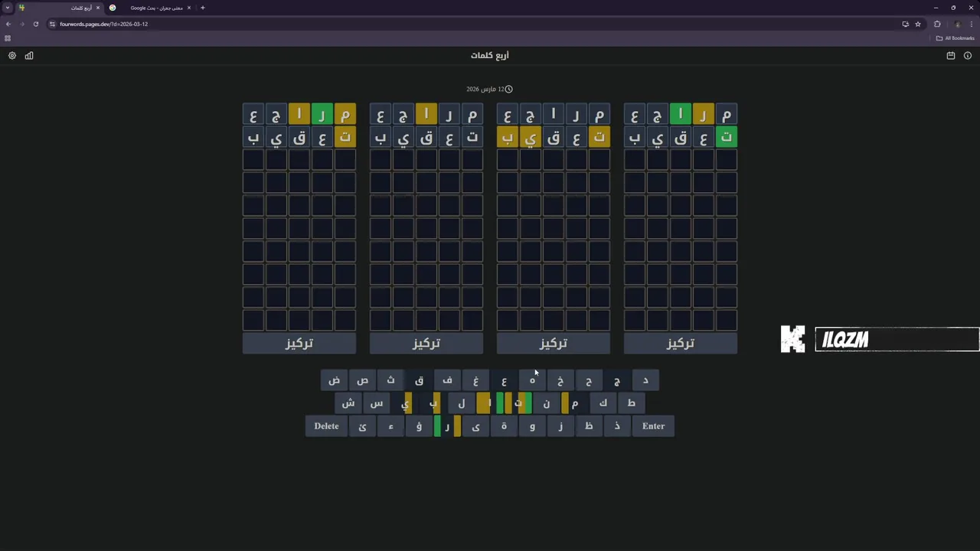Close the أربع كلمات tab

pos(97,8)
